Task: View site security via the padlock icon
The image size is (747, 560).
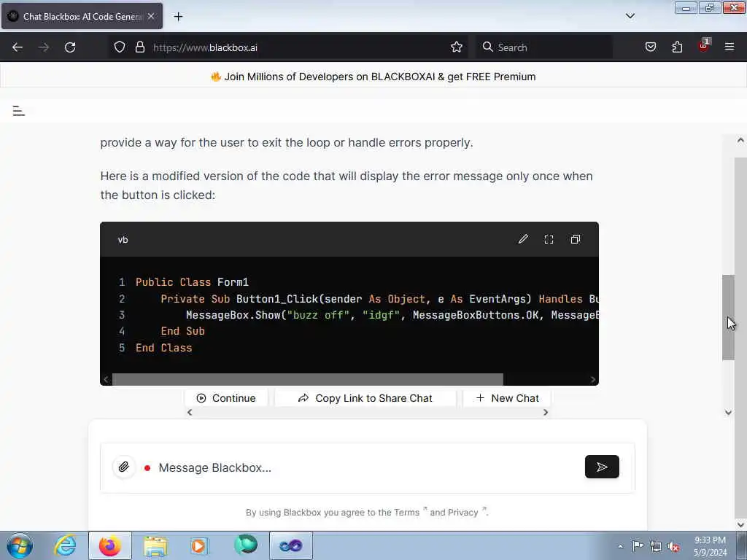Action: click(x=139, y=47)
